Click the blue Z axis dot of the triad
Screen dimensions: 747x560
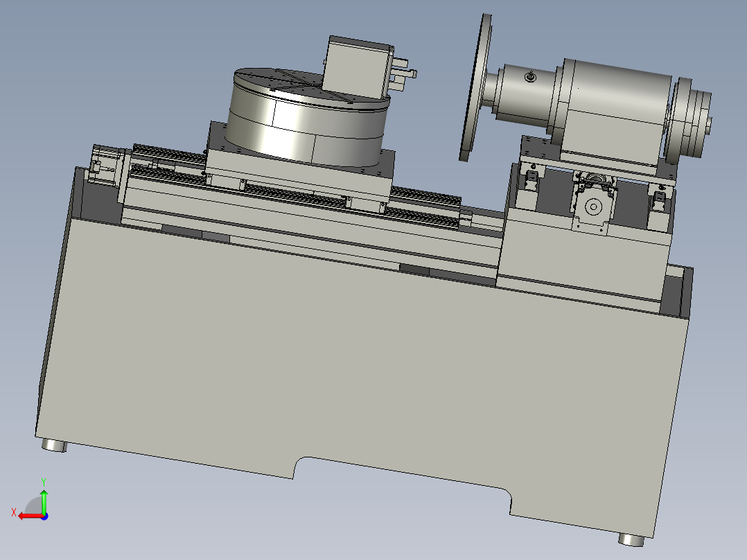point(44,516)
